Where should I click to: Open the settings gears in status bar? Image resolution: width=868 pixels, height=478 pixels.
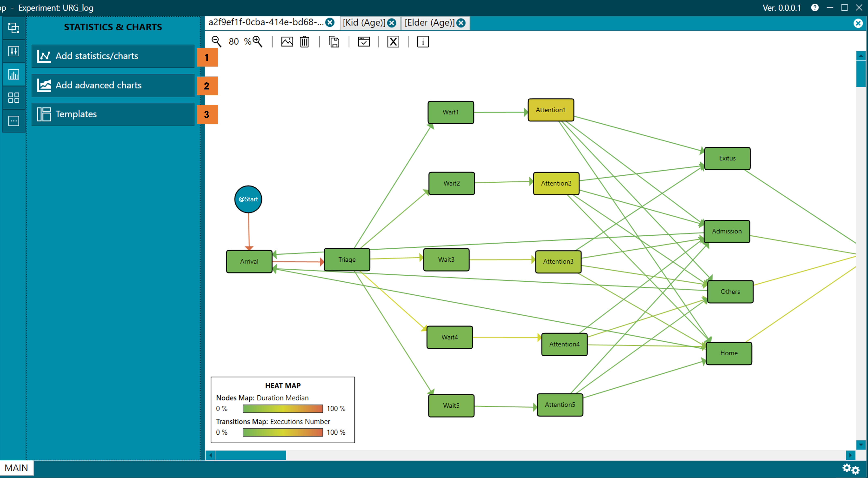click(851, 469)
